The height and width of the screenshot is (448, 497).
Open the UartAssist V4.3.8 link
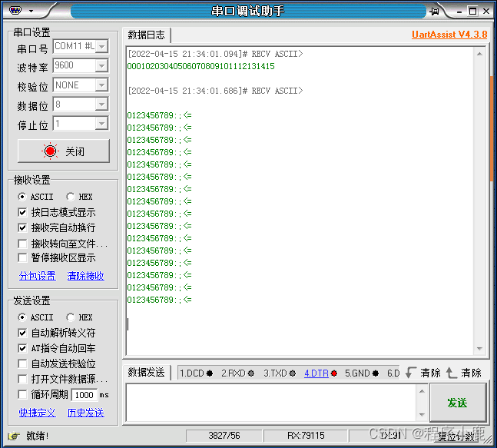pos(449,35)
